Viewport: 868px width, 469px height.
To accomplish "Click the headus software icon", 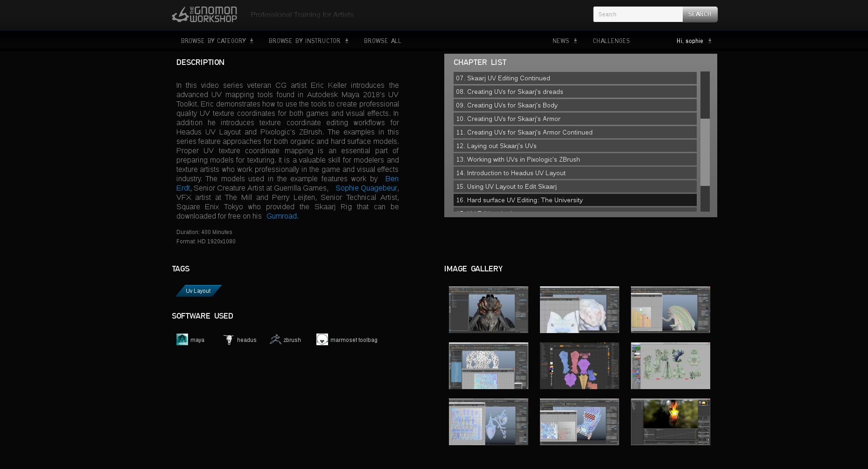I will [x=229, y=339].
